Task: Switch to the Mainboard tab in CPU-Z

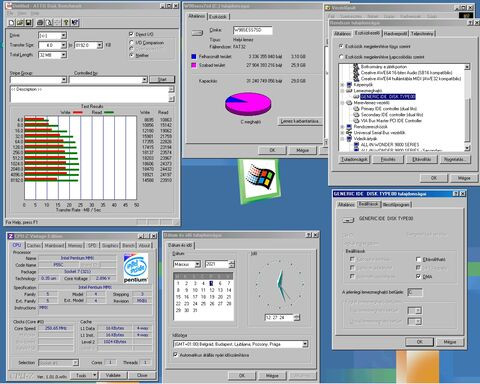Action: [x=54, y=245]
